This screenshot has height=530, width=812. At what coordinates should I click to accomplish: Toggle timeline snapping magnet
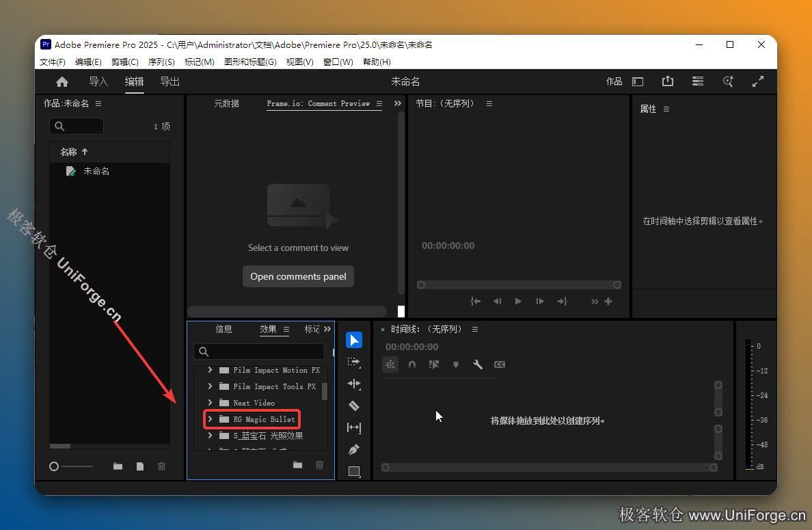coord(412,365)
